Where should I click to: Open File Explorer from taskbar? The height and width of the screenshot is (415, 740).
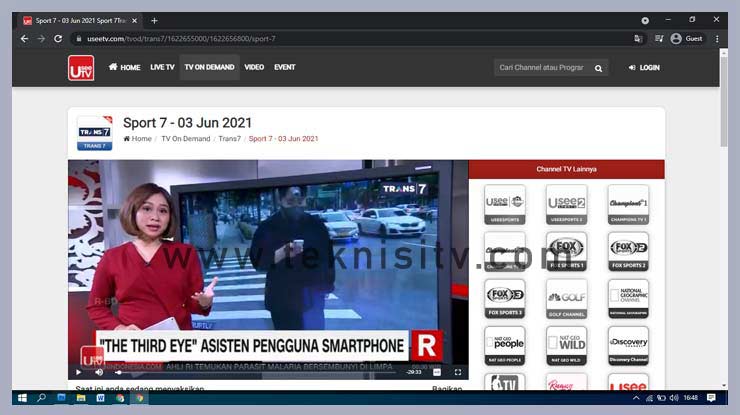[81, 398]
